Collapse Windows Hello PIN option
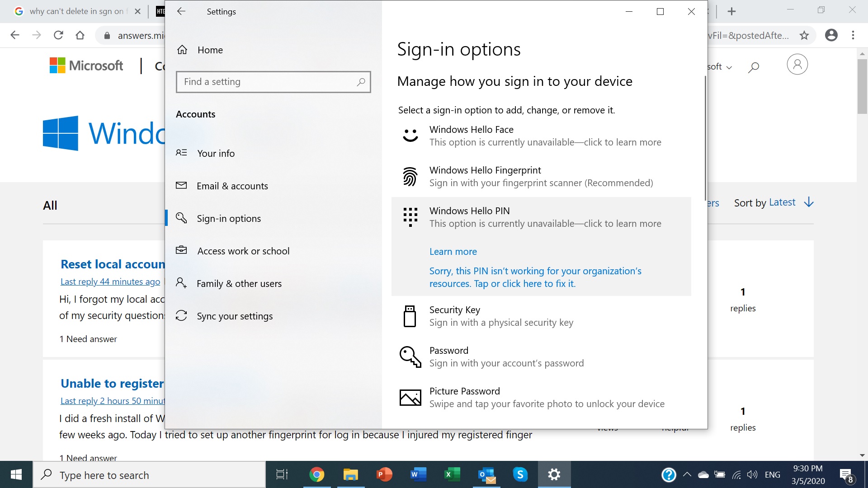Image resolution: width=868 pixels, height=488 pixels. click(x=541, y=217)
